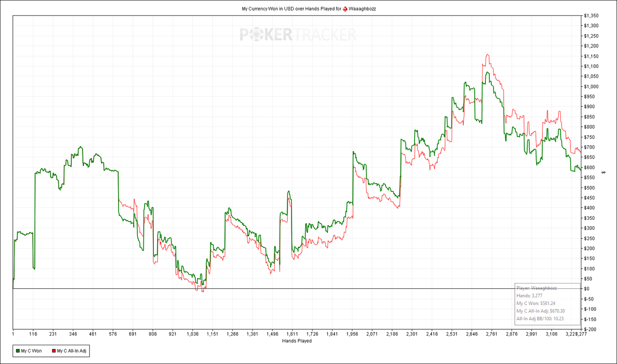617x364 pixels.
Task: Click the $1,350 label on the y-axis
Action: point(591,15)
